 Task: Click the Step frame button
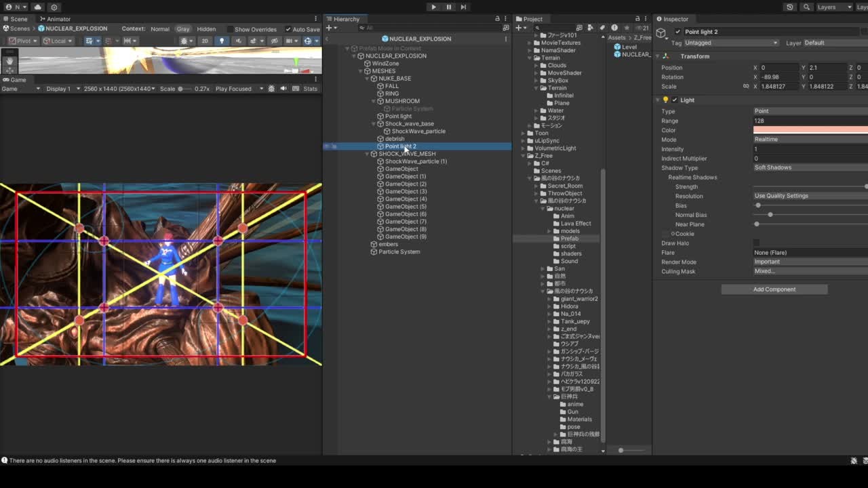pos(463,7)
